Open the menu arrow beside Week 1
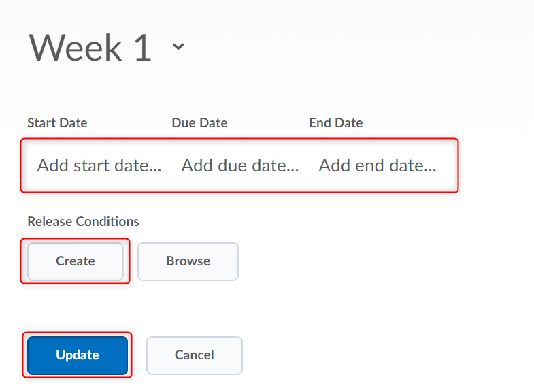This screenshot has height=392, width=534. (x=178, y=47)
